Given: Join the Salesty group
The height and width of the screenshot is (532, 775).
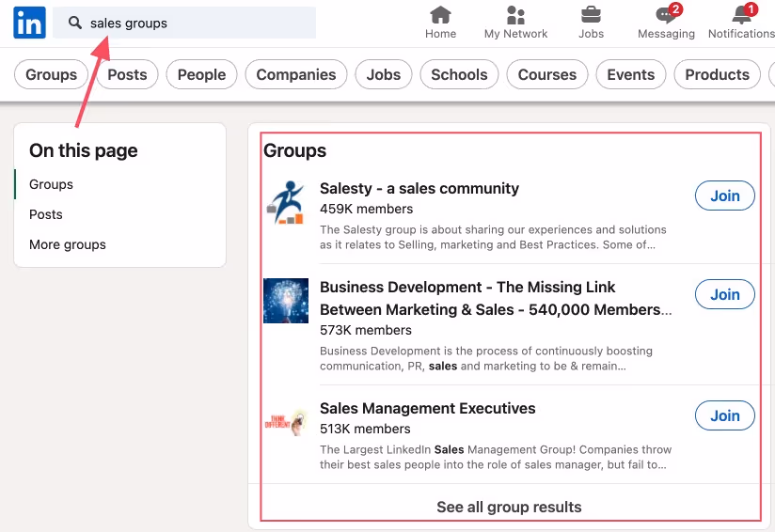Looking at the screenshot, I should click(x=724, y=196).
